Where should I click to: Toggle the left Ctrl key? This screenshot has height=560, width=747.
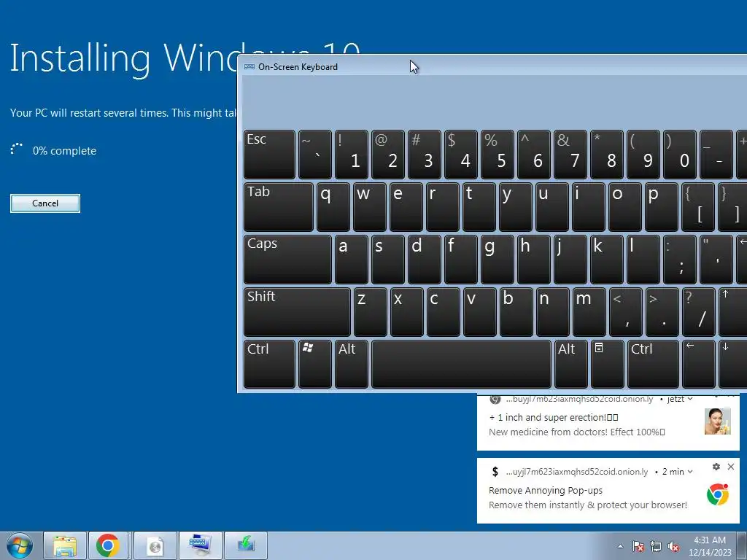[x=270, y=365]
